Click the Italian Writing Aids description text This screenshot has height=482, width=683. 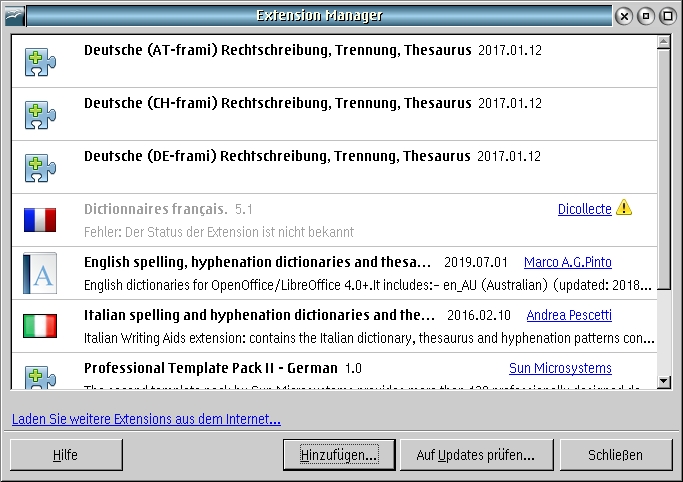pos(369,338)
